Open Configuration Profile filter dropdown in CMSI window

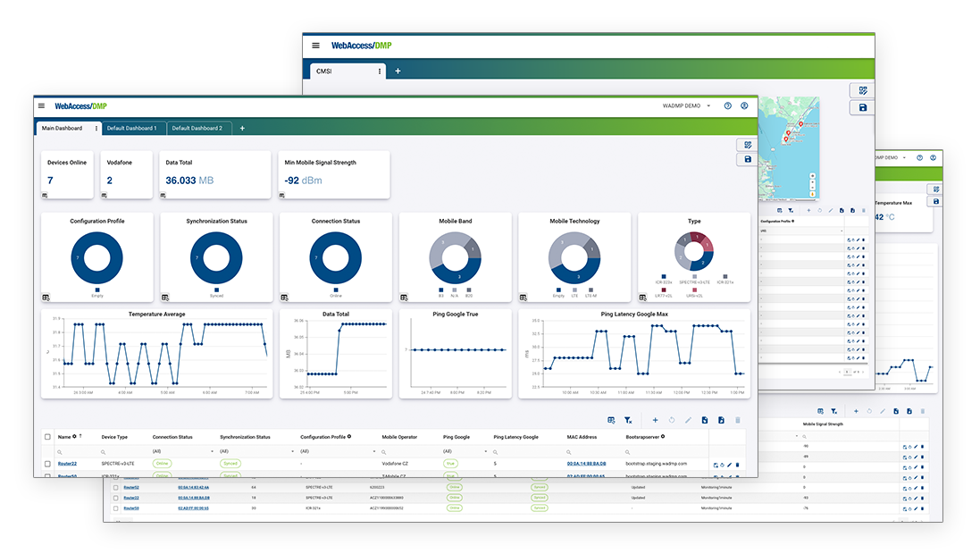click(801, 231)
